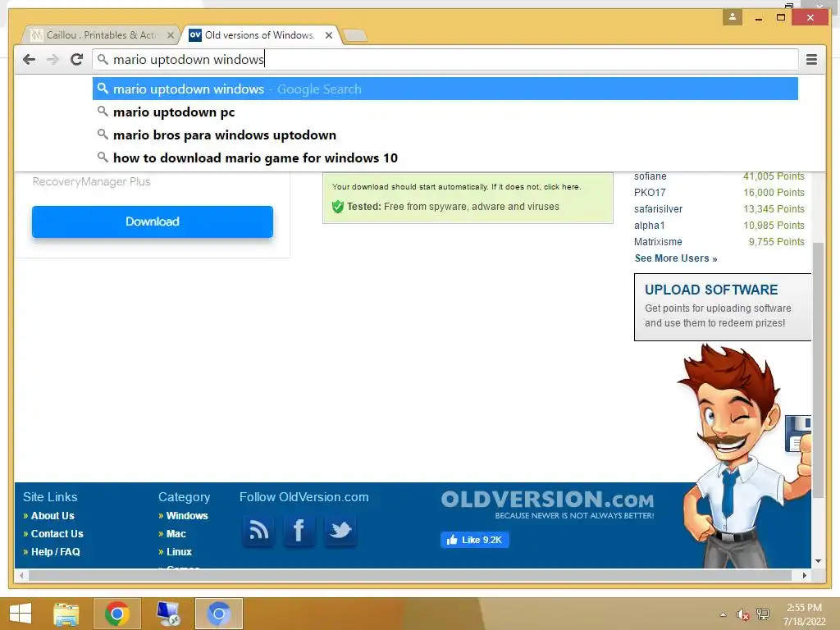This screenshot has height=630, width=840.
Task: Click the horizontal scrollbar right arrow
Action: 805,576
